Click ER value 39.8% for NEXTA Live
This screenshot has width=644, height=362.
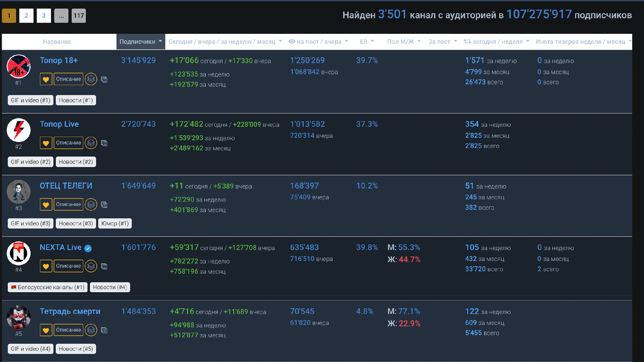pos(367,248)
